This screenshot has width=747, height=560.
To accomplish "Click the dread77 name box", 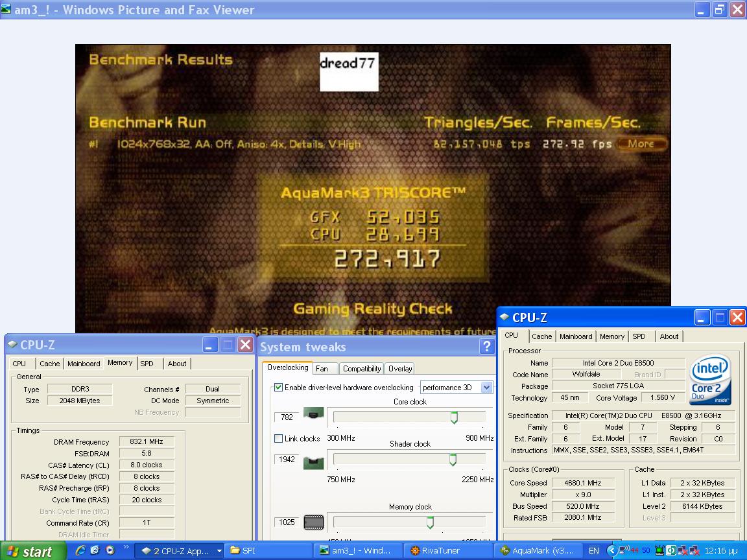I will click(x=349, y=71).
